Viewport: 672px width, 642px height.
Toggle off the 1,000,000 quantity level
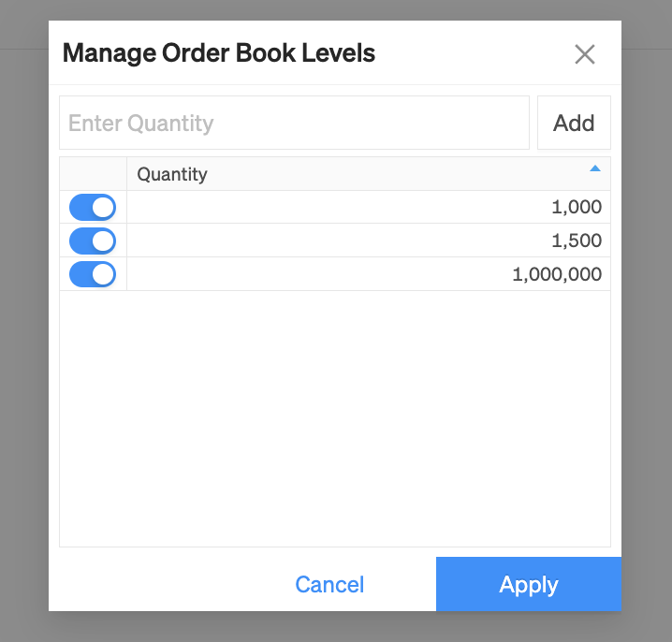[x=93, y=274]
